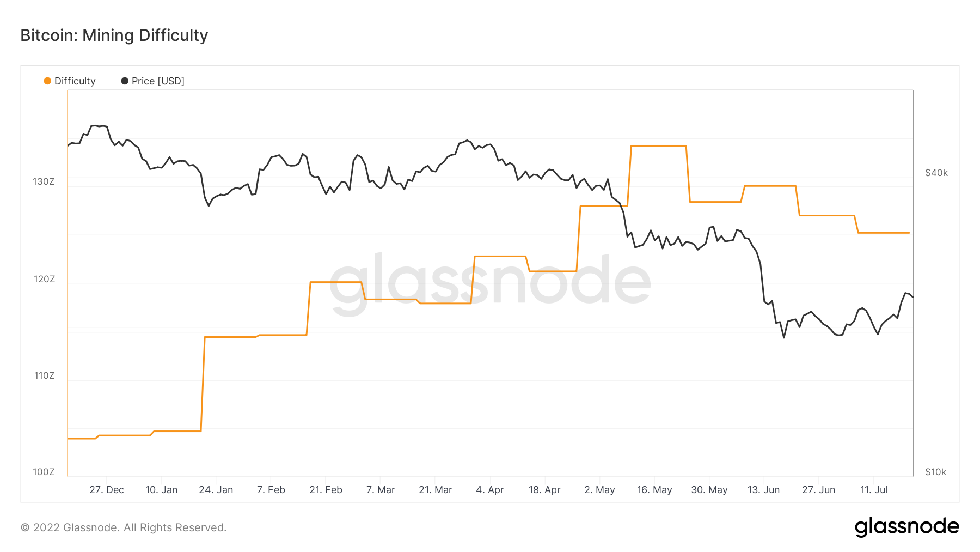Click the 24. Jan date axis label
This screenshot has width=980, height=552.
[216, 490]
